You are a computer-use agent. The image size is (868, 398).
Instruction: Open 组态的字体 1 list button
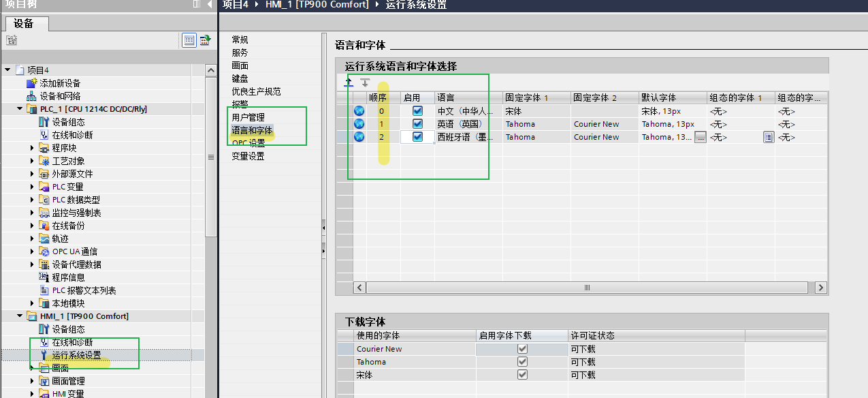[x=769, y=137]
